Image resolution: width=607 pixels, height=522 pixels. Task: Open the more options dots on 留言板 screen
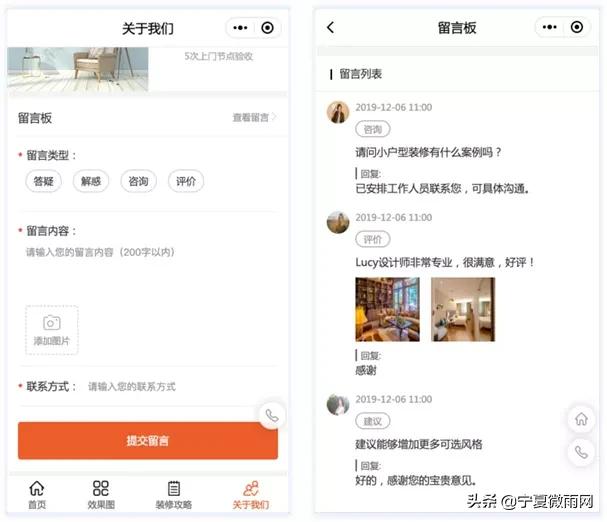[x=549, y=27]
